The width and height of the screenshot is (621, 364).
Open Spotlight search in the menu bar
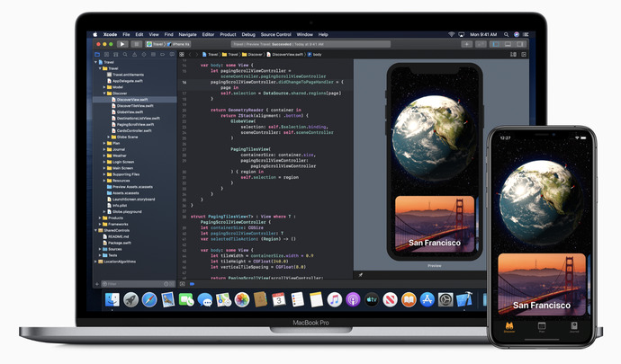point(507,34)
